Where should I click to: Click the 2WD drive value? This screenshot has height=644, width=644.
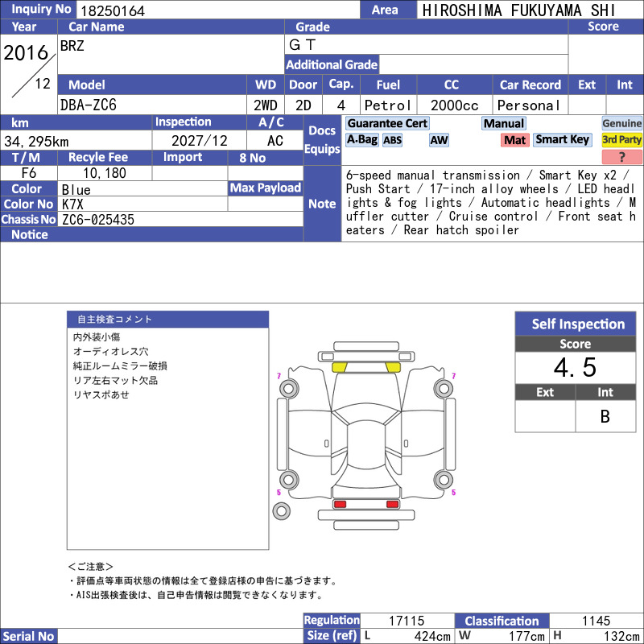click(x=266, y=105)
